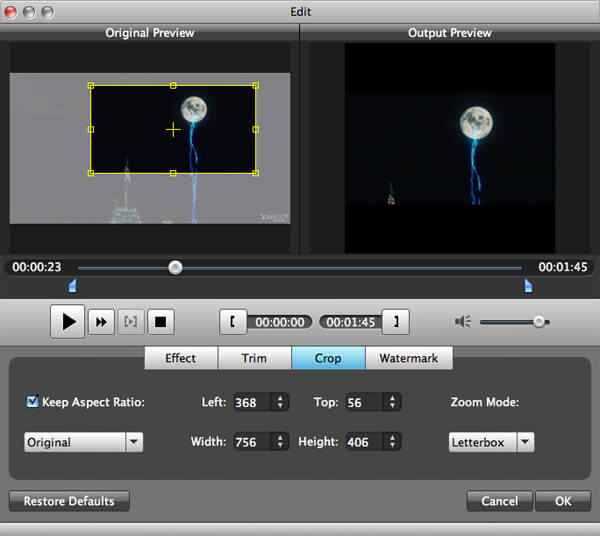Click the total duration 00:01:45 readout
This screenshot has height=536, width=600.
[x=562, y=267]
